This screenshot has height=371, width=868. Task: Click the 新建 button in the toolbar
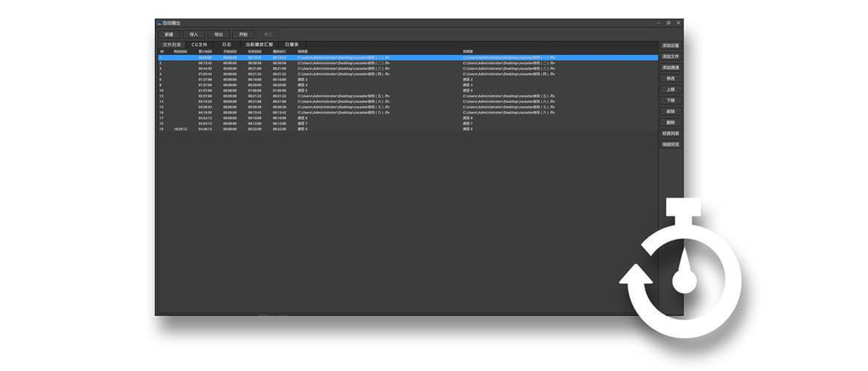(169, 34)
